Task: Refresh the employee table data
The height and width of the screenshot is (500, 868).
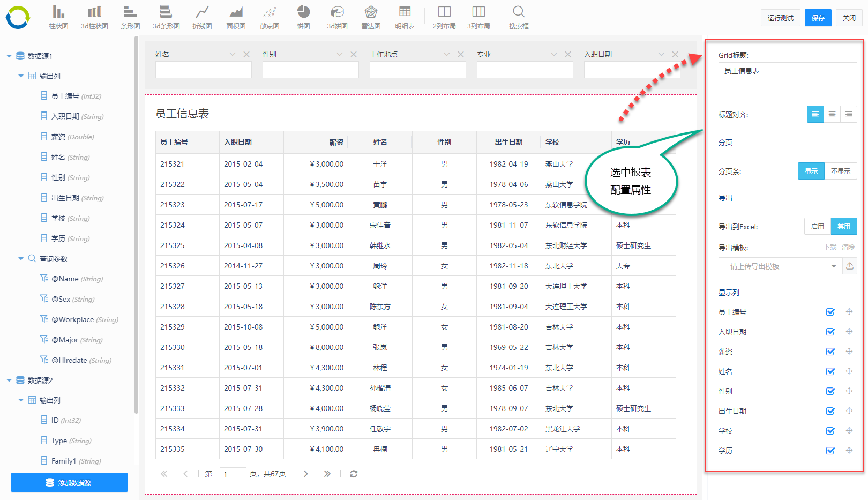Action: (x=354, y=474)
